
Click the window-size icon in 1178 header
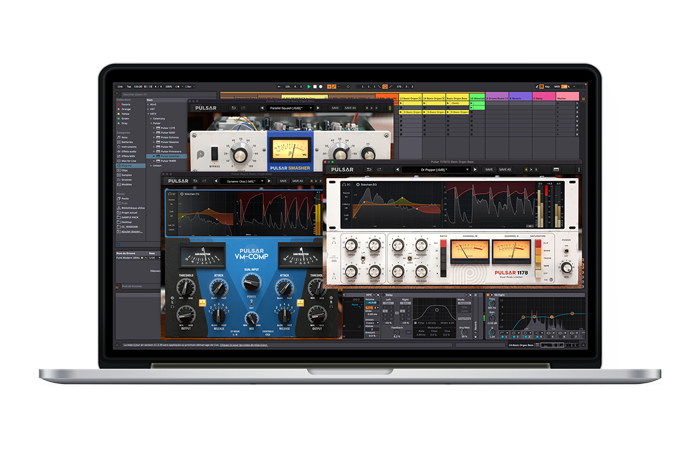click(556, 170)
